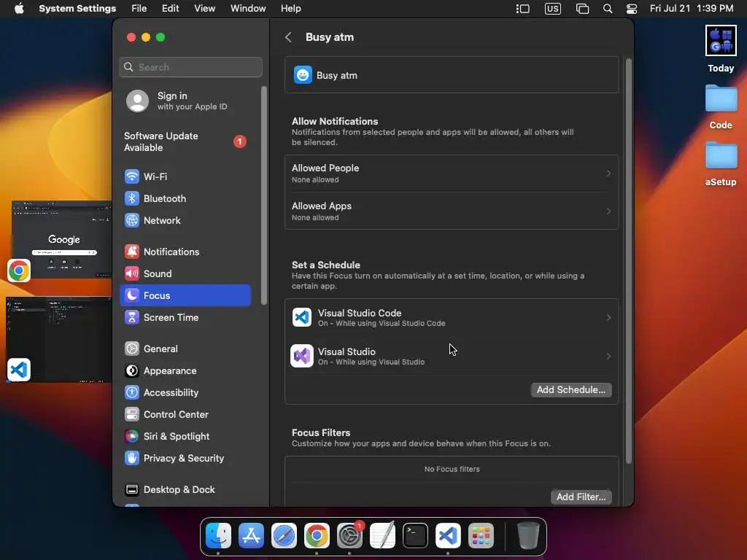Viewport: 747px width, 560px height.
Task: Open Launchpad from the Dock
Action: tap(481, 536)
